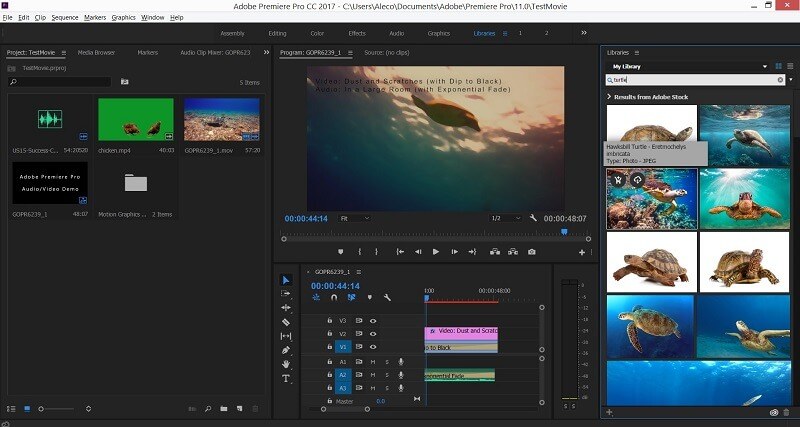Open timeline display settings wrench

click(387, 297)
